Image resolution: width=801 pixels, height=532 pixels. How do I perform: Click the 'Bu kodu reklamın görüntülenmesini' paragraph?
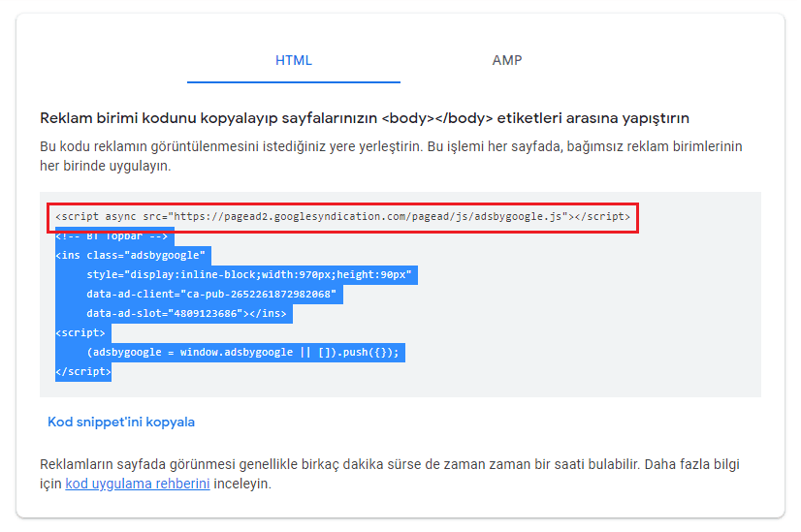coord(391,156)
